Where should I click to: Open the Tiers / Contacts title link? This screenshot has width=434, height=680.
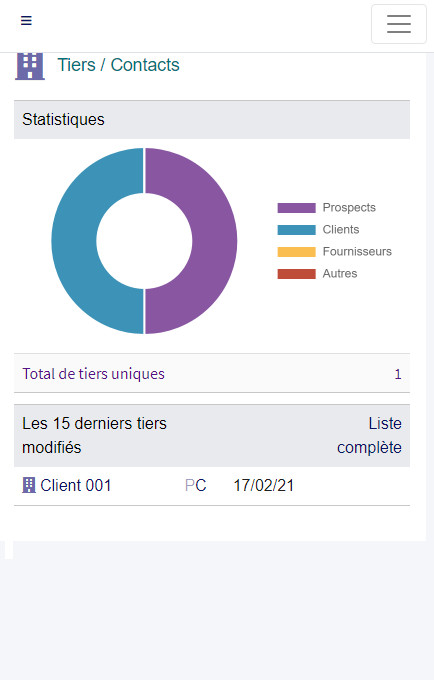[x=118, y=65]
